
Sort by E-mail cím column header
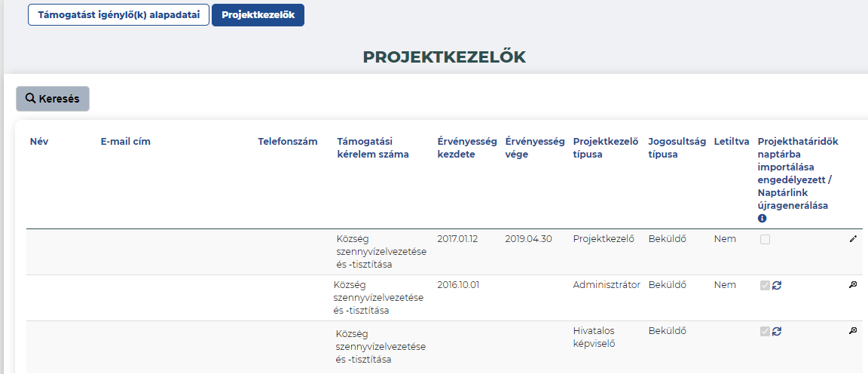[126, 141]
